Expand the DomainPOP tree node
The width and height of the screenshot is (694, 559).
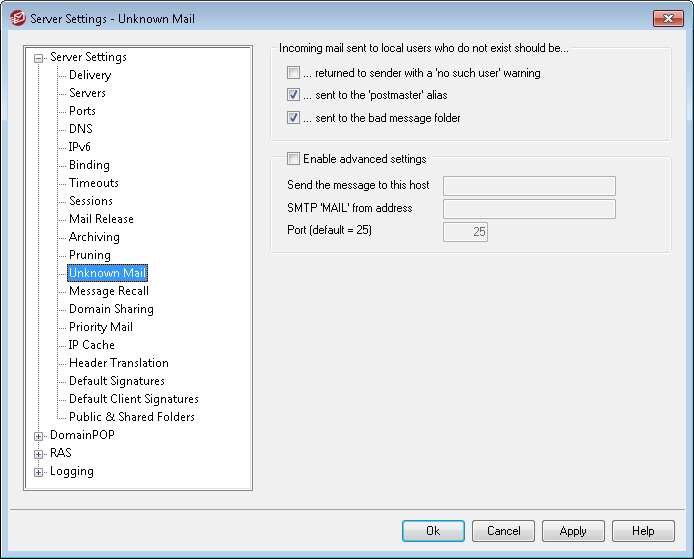[39, 436]
